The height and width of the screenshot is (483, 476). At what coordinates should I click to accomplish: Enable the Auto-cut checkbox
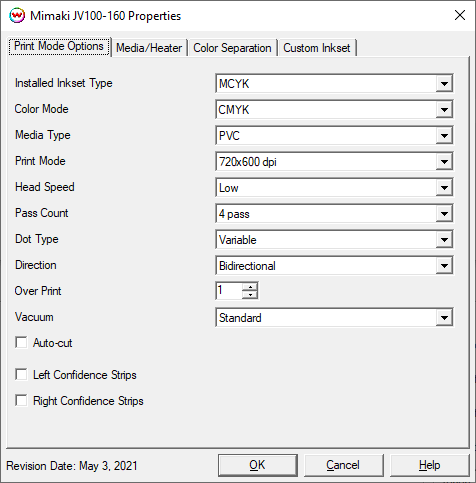coord(21,342)
